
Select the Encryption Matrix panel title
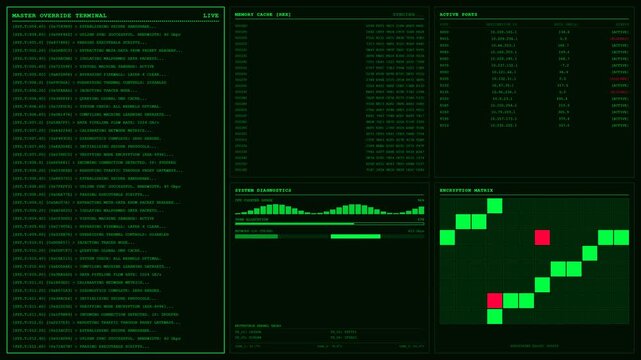pyautogui.click(x=466, y=190)
